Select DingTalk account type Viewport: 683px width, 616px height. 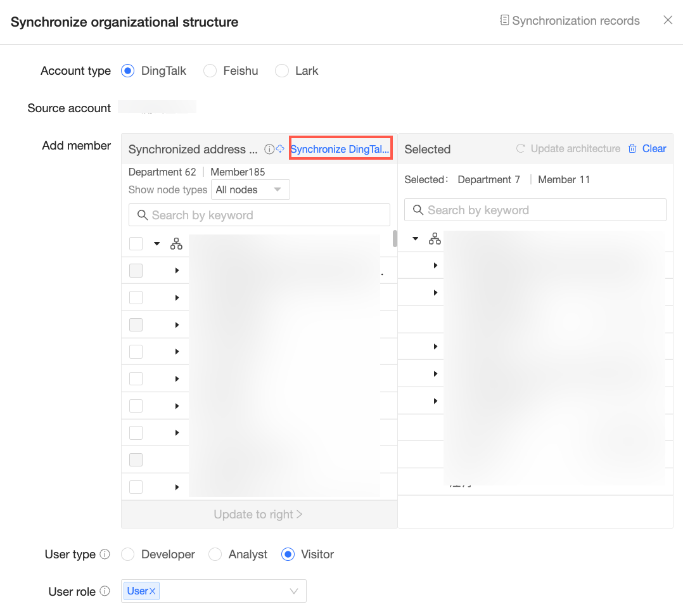[x=127, y=70]
